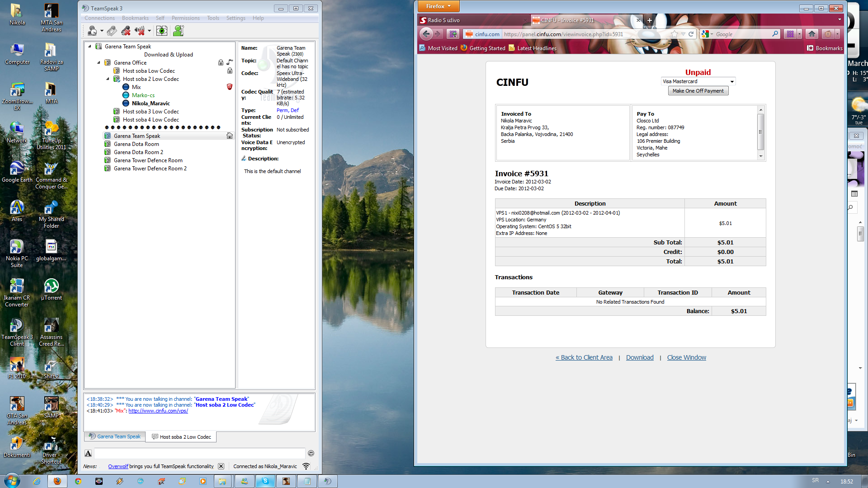The height and width of the screenshot is (488, 868).
Task: Click Make One Off Payment button
Action: [698, 91]
